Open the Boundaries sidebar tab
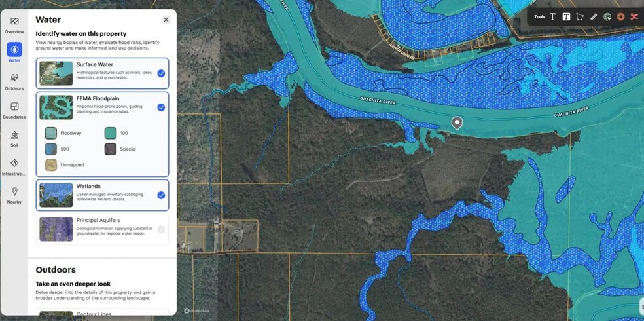 click(x=14, y=110)
